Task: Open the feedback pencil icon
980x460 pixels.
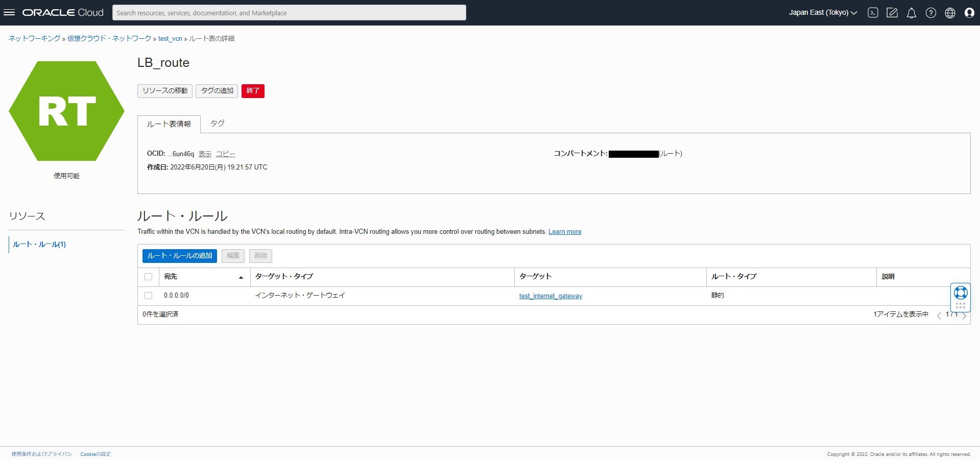Action: click(x=892, y=12)
